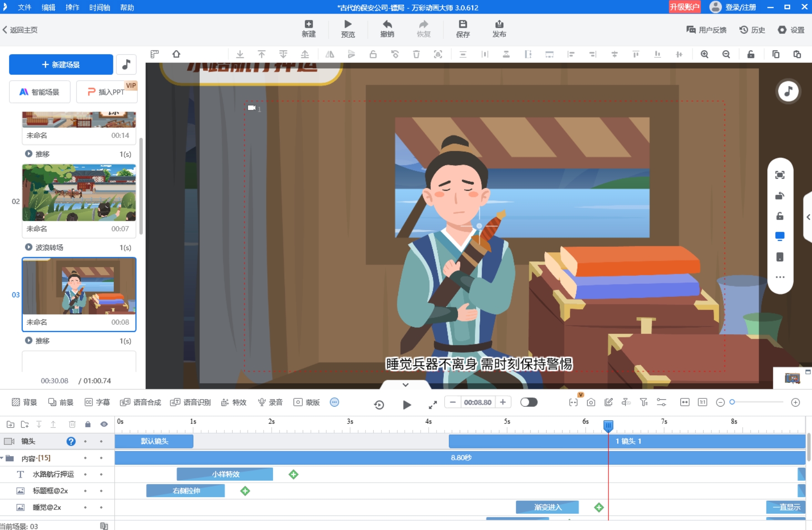
Task: Click the 升级账户 upgrade button
Action: (x=685, y=7)
